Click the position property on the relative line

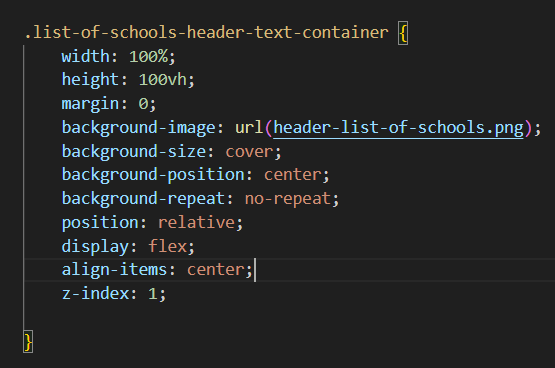(x=100, y=223)
